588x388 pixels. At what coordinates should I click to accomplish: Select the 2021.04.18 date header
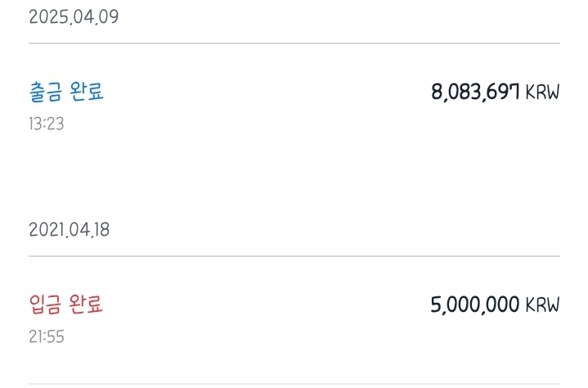point(69,230)
